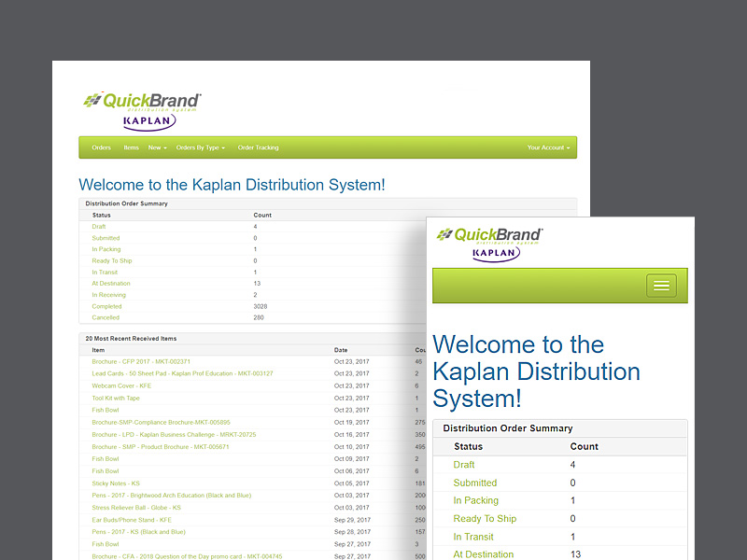
Task: Select In Packing in the mobile summary
Action: click(476, 500)
